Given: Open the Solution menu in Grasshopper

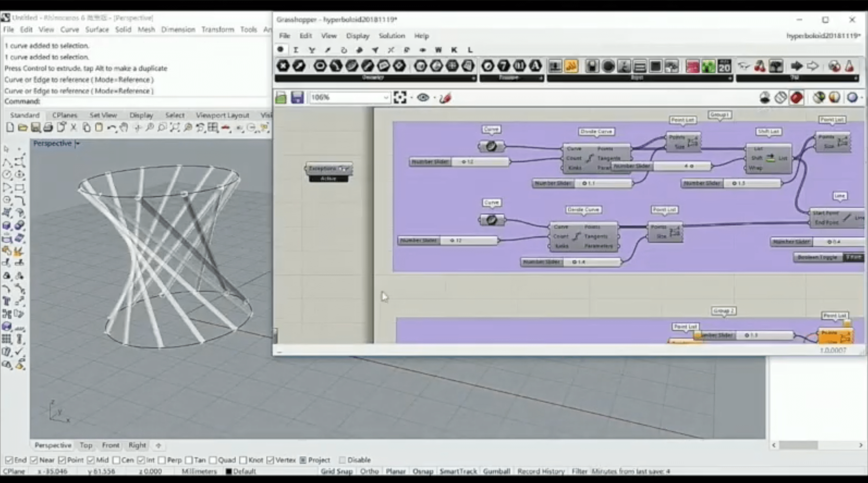Looking at the screenshot, I should pos(391,36).
